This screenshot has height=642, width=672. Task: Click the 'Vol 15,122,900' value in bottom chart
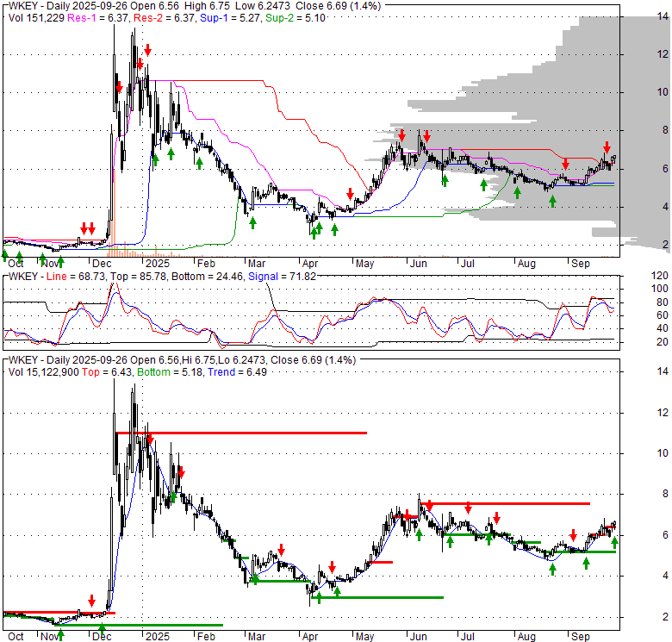(x=43, y=372)
